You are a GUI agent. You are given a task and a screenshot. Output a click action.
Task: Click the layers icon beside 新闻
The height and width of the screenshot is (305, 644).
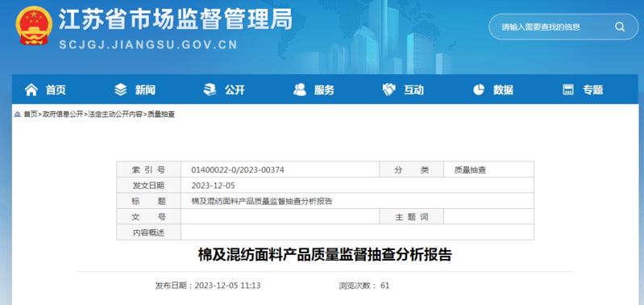click(x=120, y=90)
